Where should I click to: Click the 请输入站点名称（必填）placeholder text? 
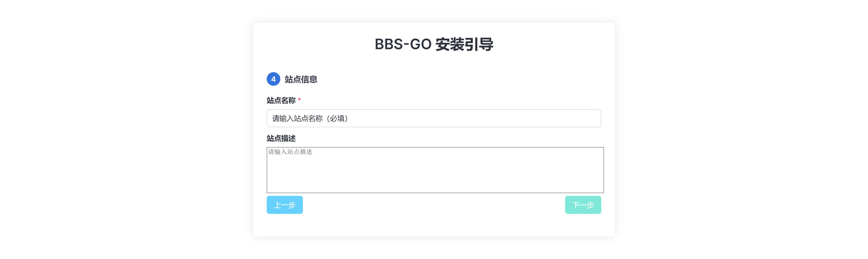click(x=310, y=118)
